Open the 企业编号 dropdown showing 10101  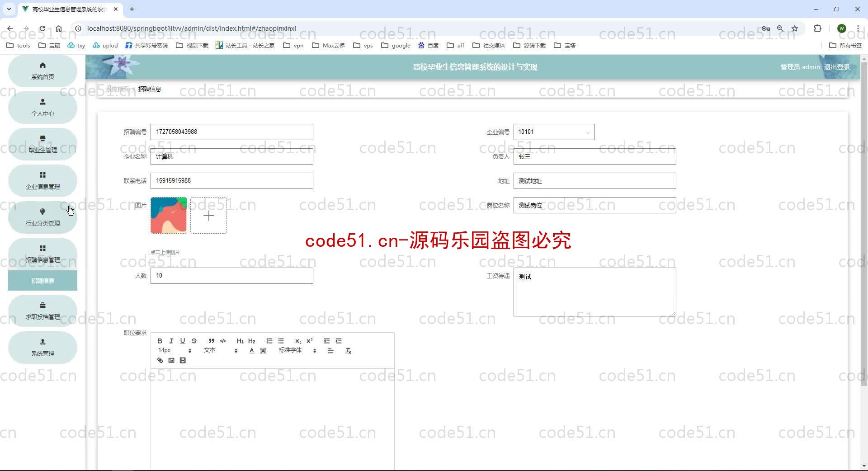(x=554, y=132)
